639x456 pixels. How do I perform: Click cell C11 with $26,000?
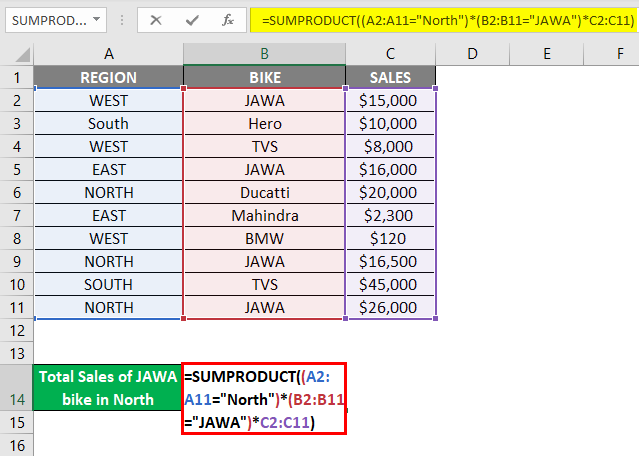(x=390, y=307)
